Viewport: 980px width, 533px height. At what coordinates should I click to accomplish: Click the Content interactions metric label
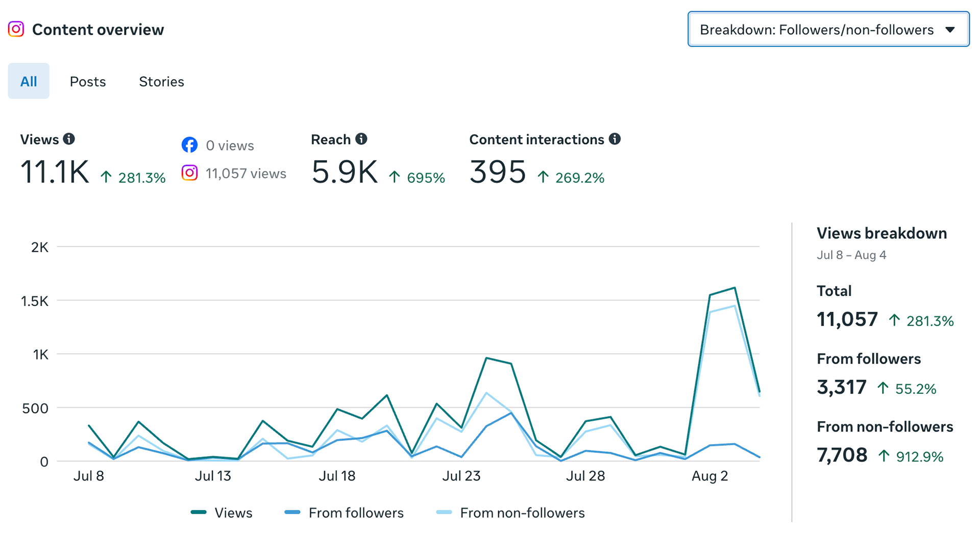point(537,139)
